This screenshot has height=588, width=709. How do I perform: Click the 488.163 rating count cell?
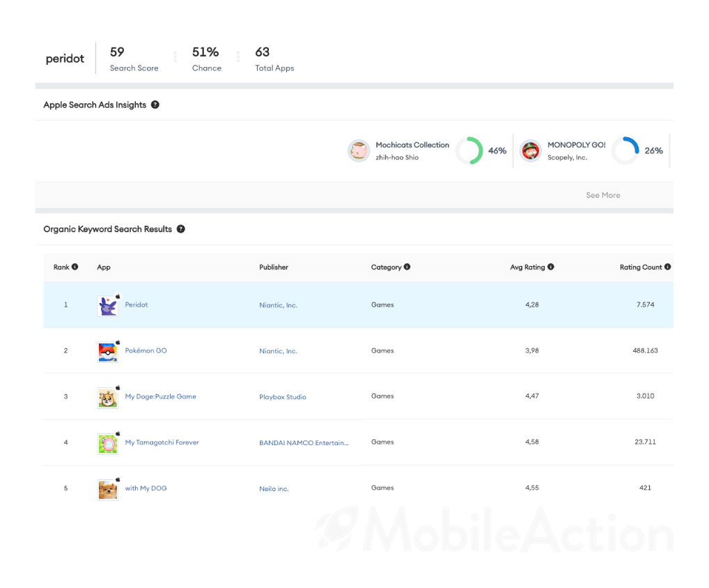coord(645,350)
